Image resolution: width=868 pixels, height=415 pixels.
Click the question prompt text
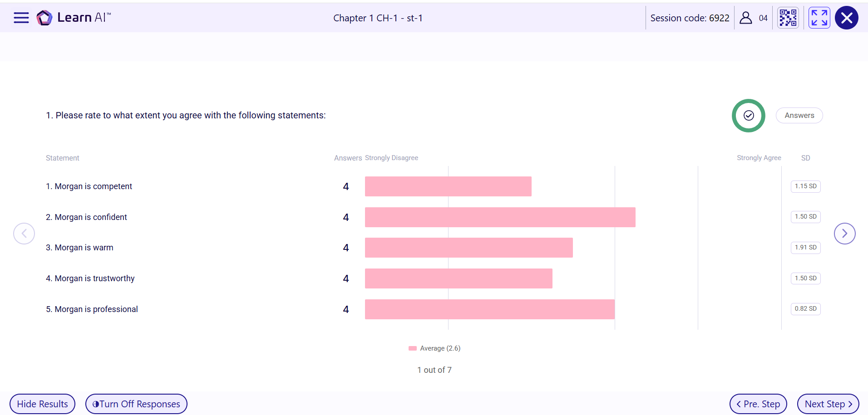pos(186,115)
